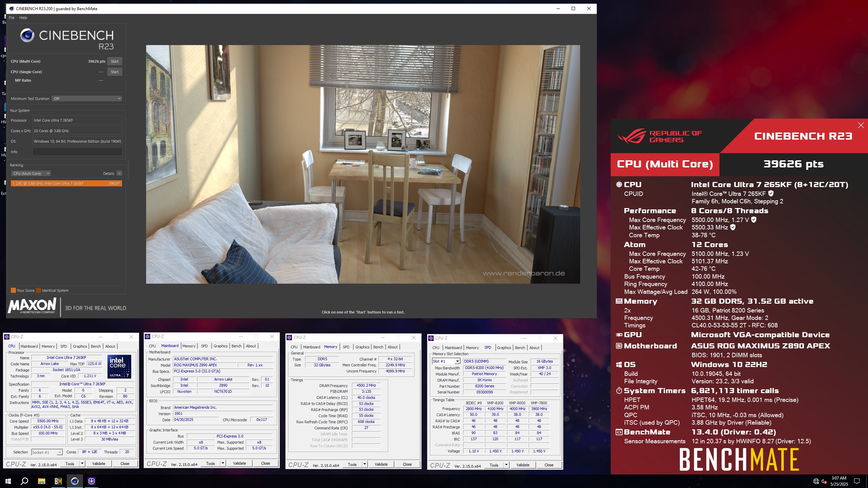868x488 pixels.
Task: Click Close button in CPU-Z Mainboard window
Action: pos(265,463)
